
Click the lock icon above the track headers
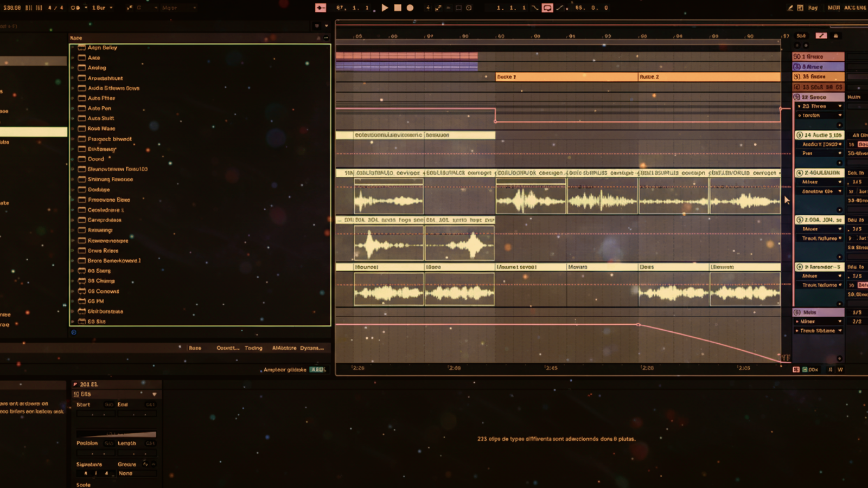click(x=835, y=36)
